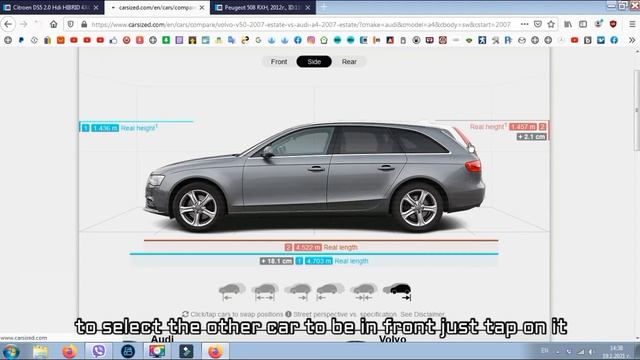Click the blue 1.436 m height value
Image resolution: width=640 pixels, height=360 pixels.
tap(105, 128)
